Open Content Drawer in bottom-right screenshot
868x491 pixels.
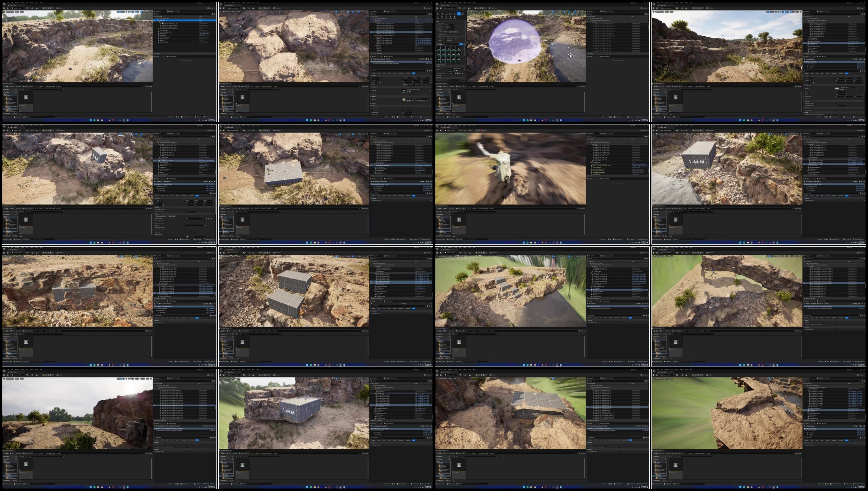tap(658, 483)
